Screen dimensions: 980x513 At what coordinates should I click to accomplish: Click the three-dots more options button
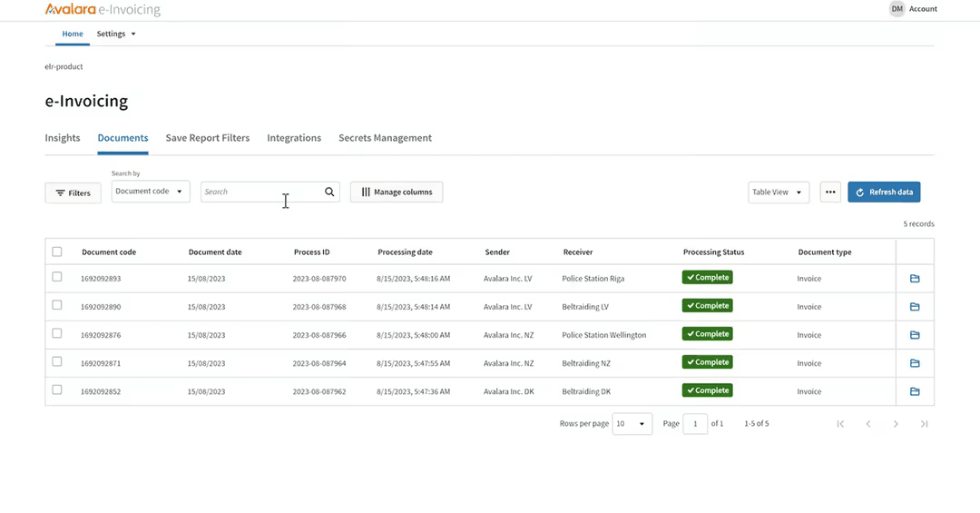829,192
